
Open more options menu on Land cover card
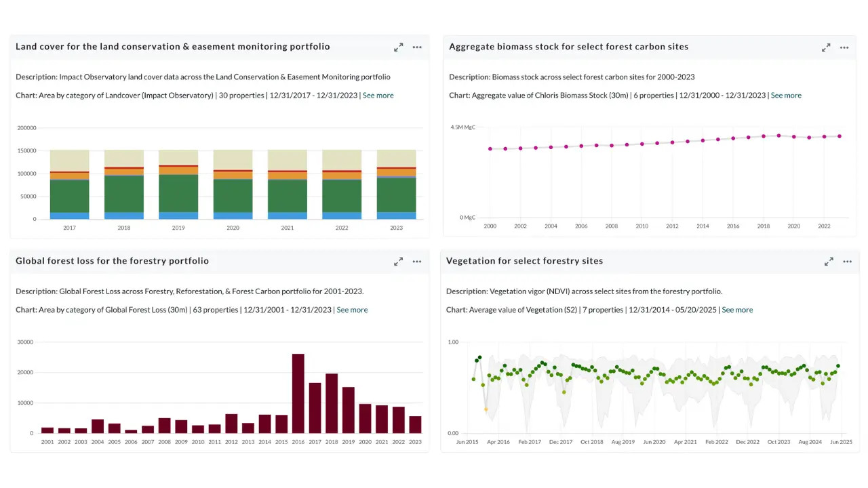[417, 47]
